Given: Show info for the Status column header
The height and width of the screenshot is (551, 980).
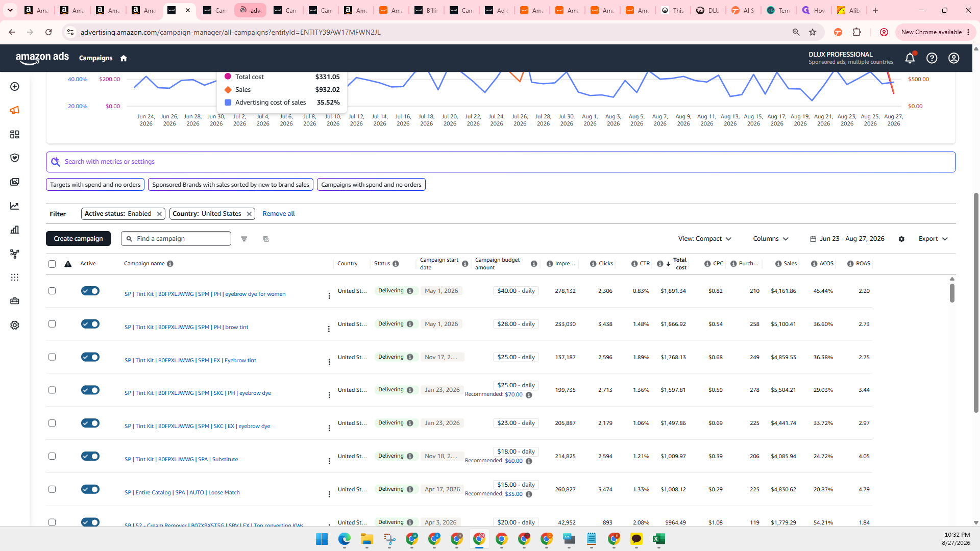Looking at the screenshot, I should pyautogui.click(x=396, y=264).
